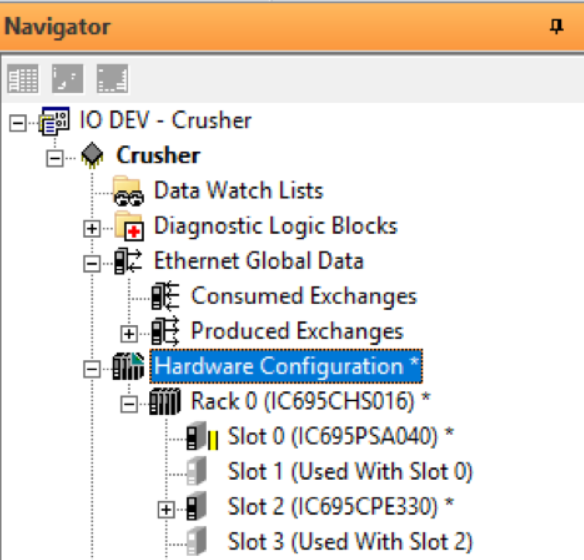Click the Ethernet Global Data icon
The image size is (584, 560).
click(x=128, y=261)
